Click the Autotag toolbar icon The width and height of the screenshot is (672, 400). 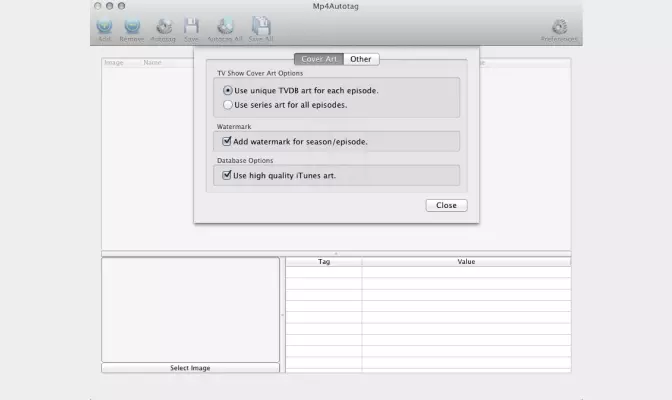[163, 27]
